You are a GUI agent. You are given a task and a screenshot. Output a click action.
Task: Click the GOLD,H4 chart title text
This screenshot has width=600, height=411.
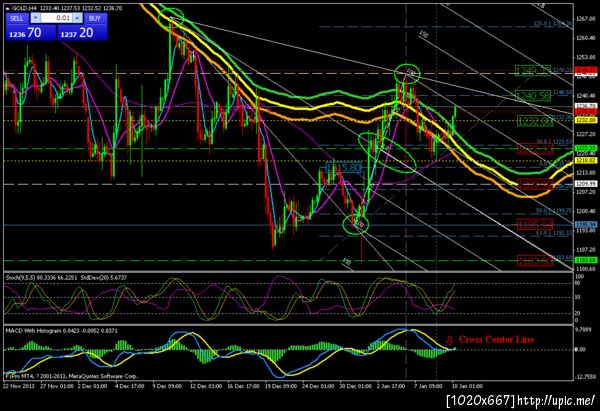pyautogui.click(x=24, y=8)
